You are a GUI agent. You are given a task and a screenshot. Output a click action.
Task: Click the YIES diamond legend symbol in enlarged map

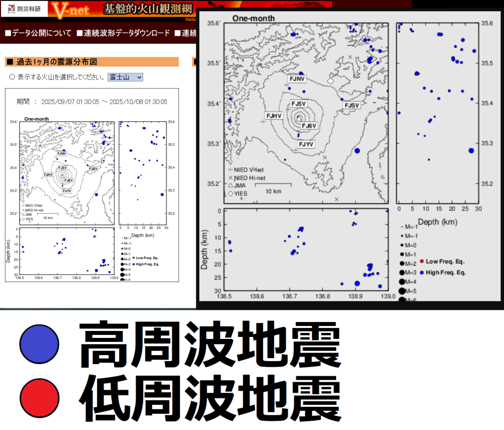pyautogui.click(x=230, y=194)
